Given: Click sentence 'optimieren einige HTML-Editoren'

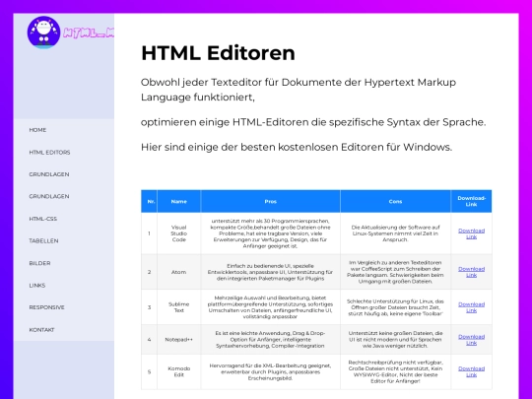Looking at the screenshot, I should (313, 122).
